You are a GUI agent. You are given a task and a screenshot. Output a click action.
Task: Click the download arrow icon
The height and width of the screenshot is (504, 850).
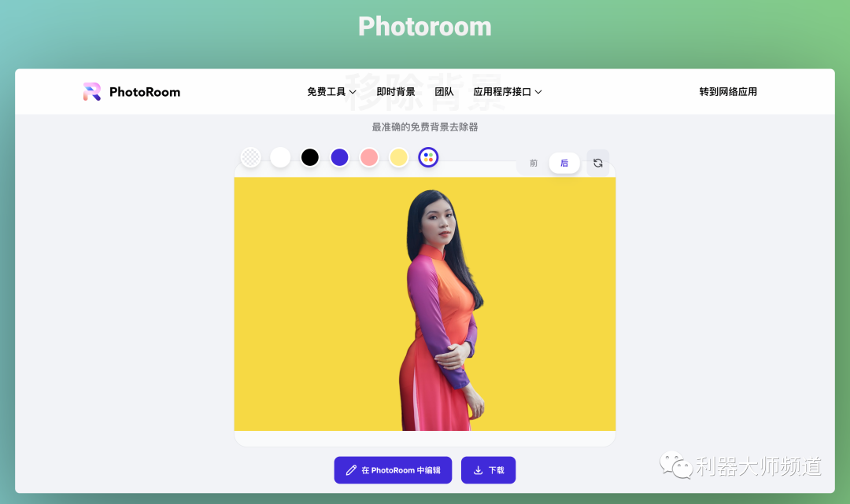[477, 469]
